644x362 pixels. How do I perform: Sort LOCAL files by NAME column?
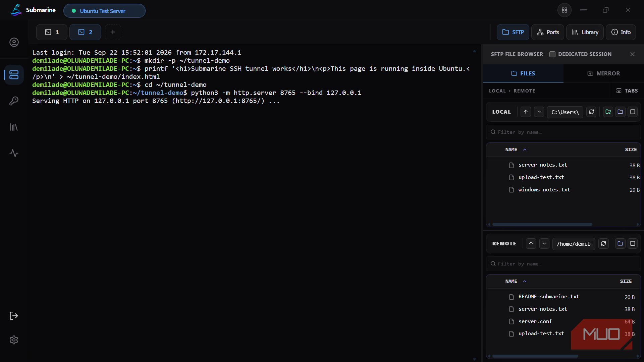[x=516, y=149]
